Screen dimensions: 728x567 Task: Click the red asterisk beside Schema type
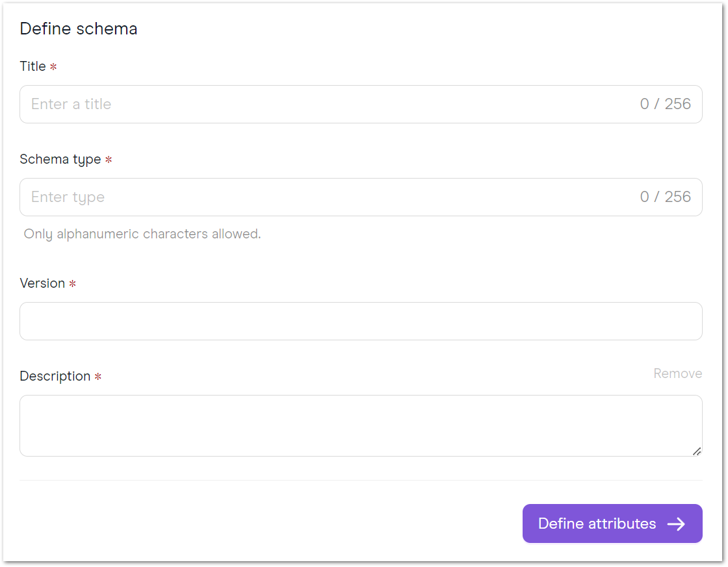pyautogui.click(x=109, y=160)
